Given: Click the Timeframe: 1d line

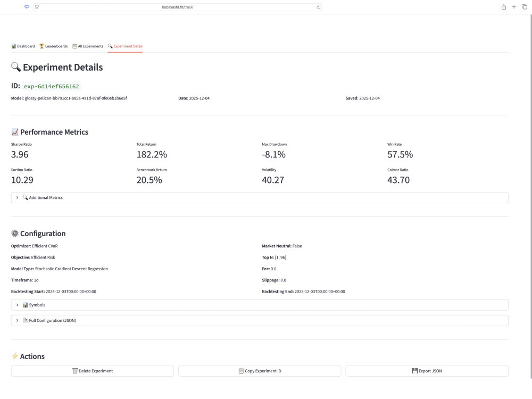Looking at the screenshot, I should 25,280.
